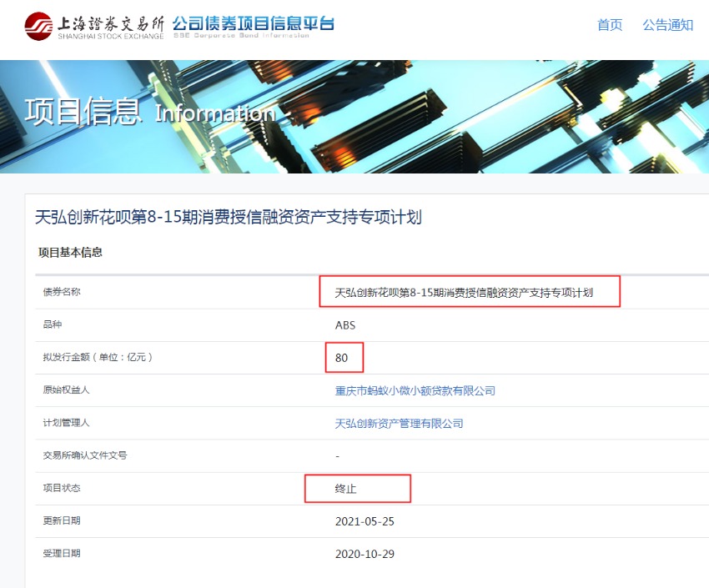Click the 拟发行金额（单位：亿元）label
The image size is (709, 588).
(98, 358)
